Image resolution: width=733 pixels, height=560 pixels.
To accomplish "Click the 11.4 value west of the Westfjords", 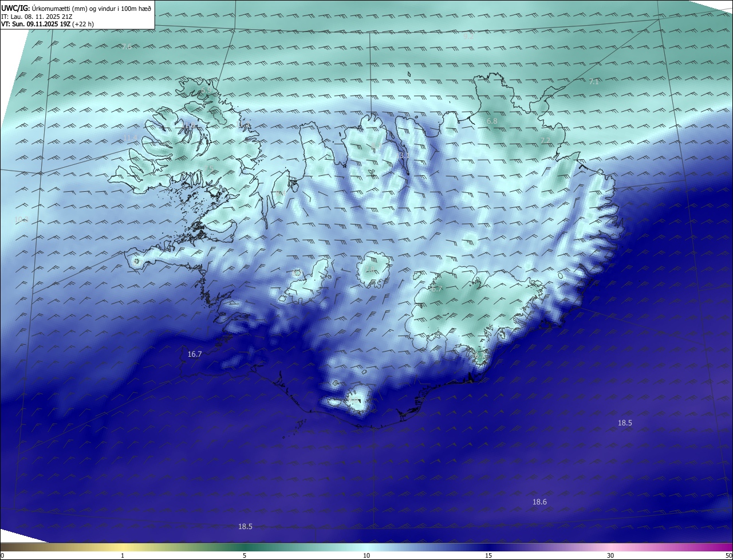I will tap(130, 138).
